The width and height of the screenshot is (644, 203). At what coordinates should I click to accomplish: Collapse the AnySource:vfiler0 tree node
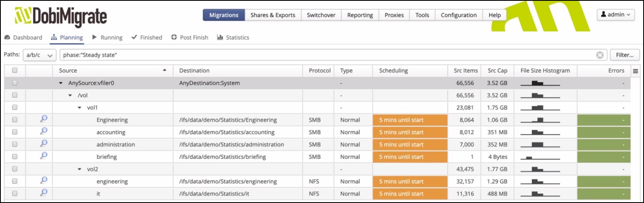coord(61,83)
